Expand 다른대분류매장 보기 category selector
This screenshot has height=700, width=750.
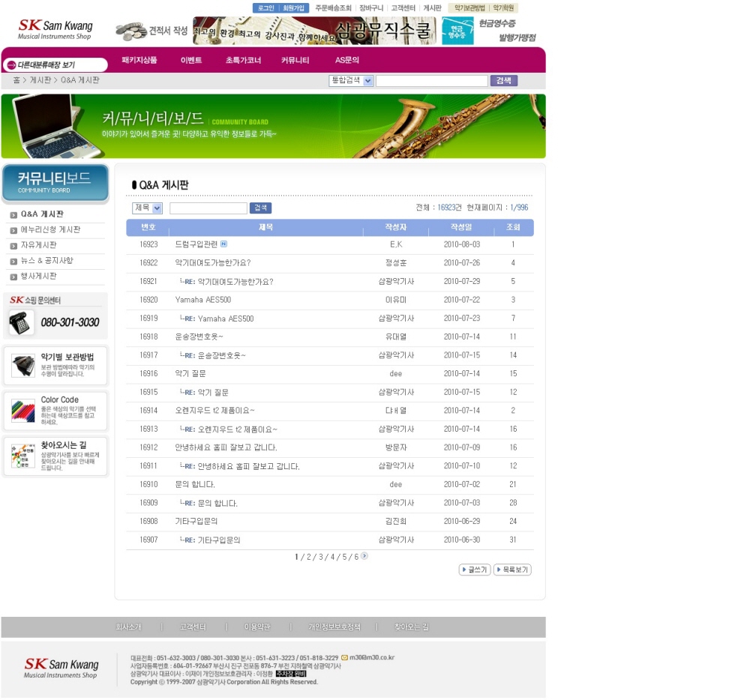(x=49, y=65)
